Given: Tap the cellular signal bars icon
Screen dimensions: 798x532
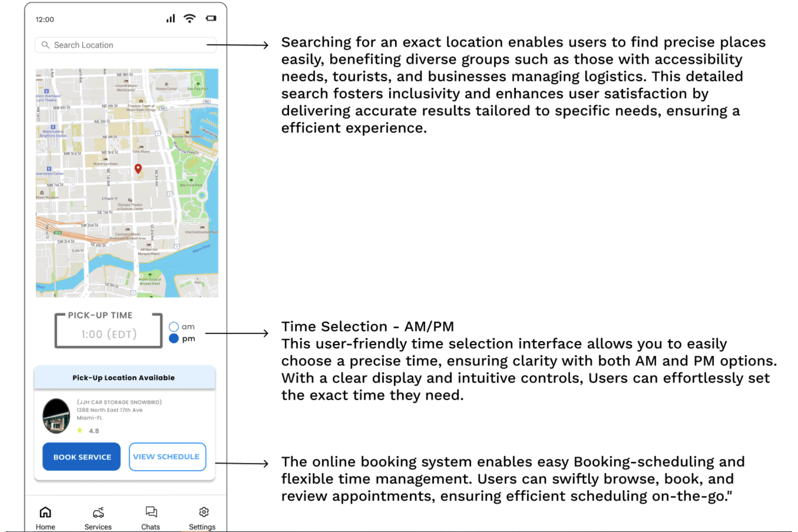Looking at the screenshot, I should coord(171,18).
